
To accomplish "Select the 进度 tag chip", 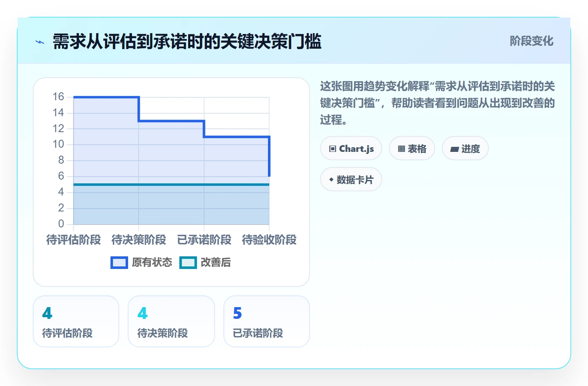I will click(x=465, y=149).
